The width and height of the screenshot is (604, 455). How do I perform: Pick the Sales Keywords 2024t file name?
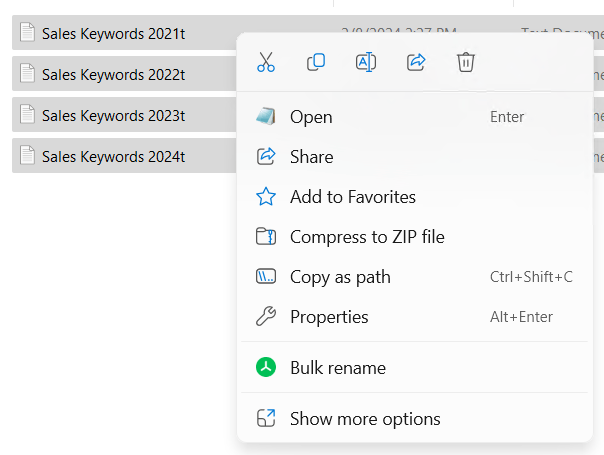pyautogui.click(x=113, y=156)
